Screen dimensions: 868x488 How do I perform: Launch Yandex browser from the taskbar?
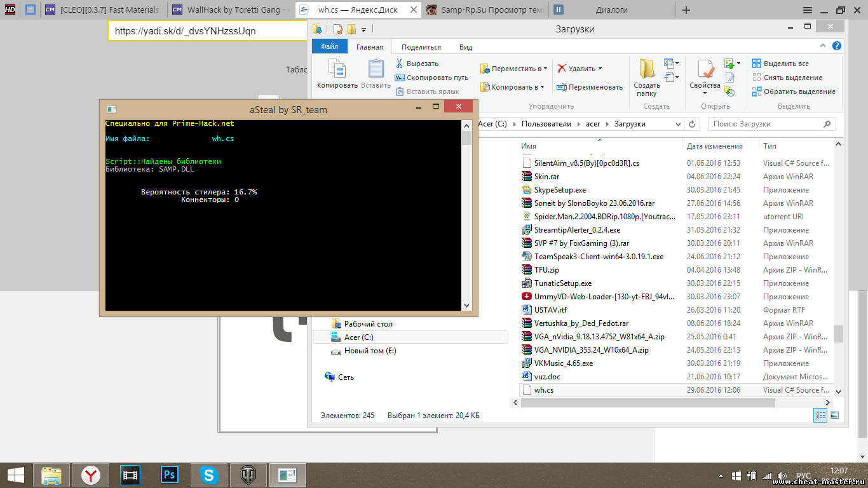point(91,475)
